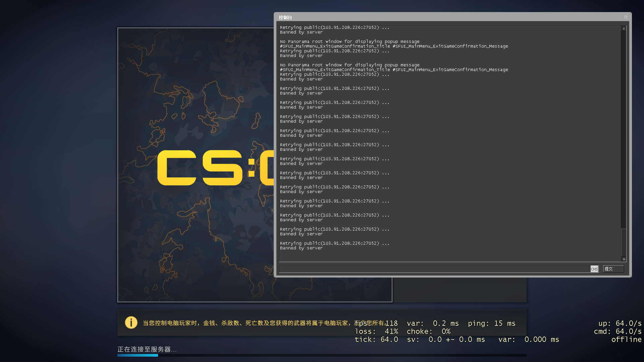Click the circular information badge in the notice bar
Image resolution: width=644 pixels, height=362 pixels.
[130, 322]
